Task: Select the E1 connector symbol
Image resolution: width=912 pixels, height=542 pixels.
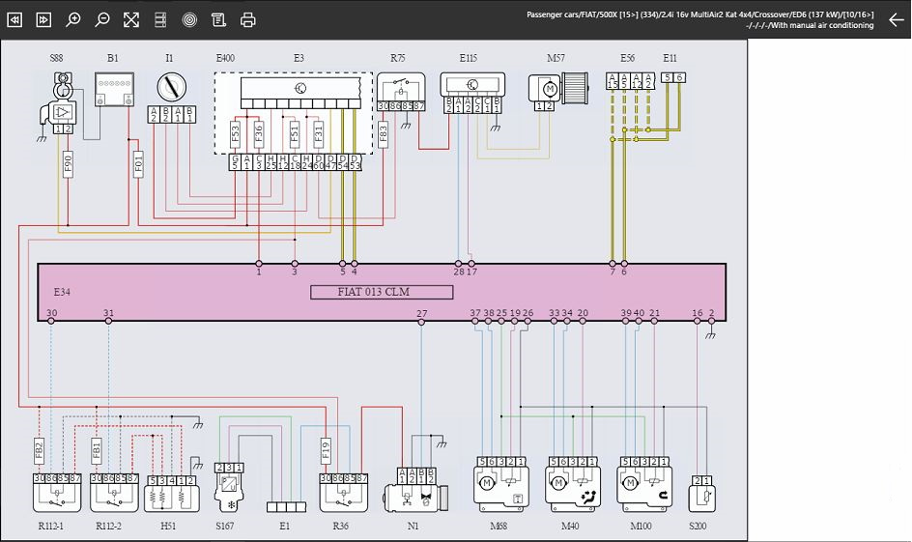Action: tap(286, 507)
